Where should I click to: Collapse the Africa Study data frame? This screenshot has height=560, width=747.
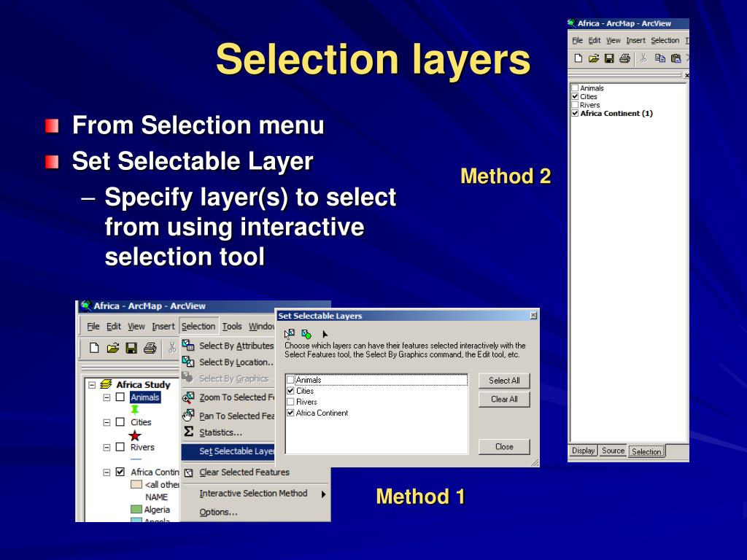coord(92,384)
